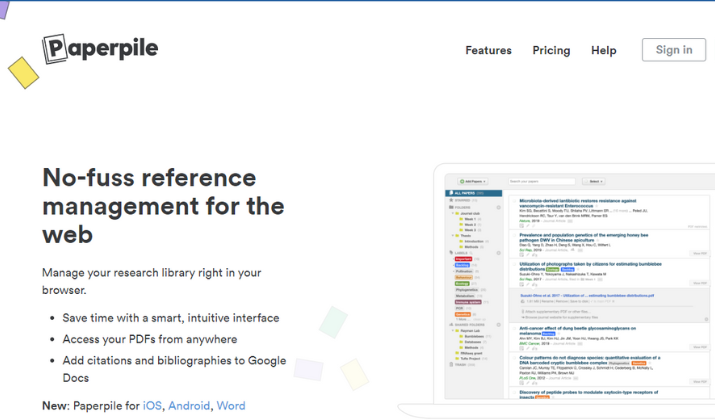The height and width of the screenshot is (420, 715).
Task: Open the Features page
Action: (488, 50)
